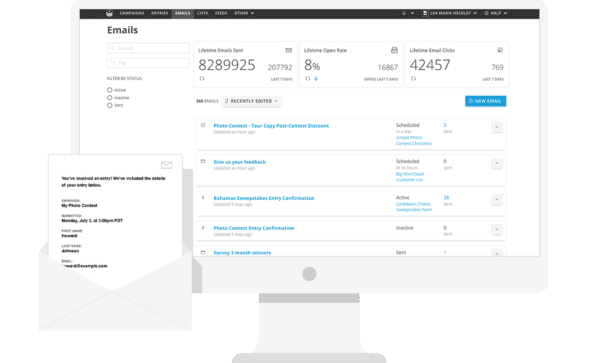Click the lightbulb tip icon on Open Rate

[x=316, y=78]
